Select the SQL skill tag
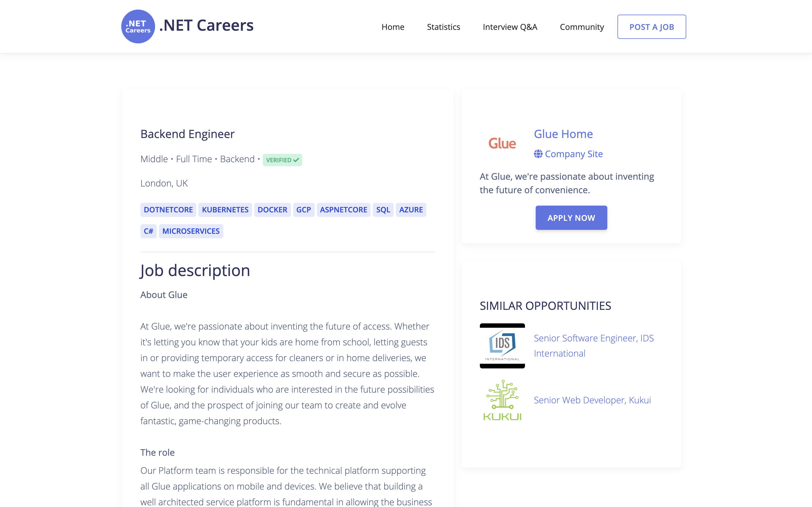Image resolution: width=812 pixels, height=507 pixels. point(383,210)
